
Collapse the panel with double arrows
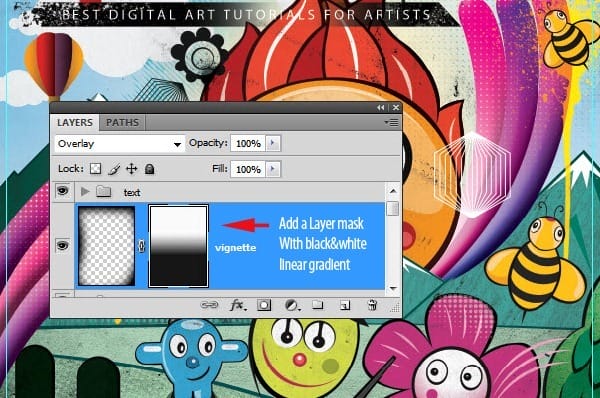click(380, 108)
